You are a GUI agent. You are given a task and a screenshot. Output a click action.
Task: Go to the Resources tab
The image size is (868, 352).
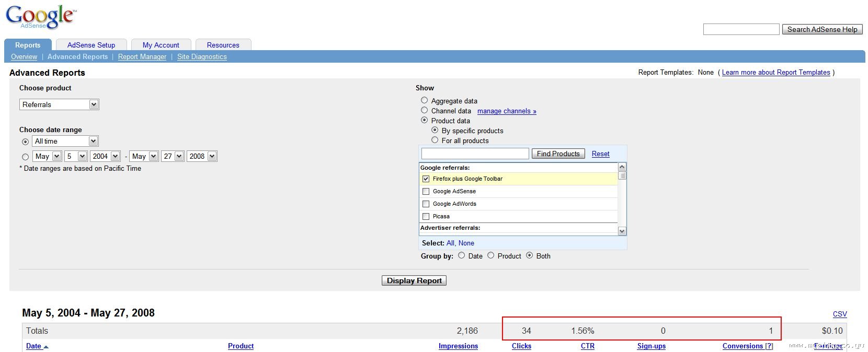(223, 45)
